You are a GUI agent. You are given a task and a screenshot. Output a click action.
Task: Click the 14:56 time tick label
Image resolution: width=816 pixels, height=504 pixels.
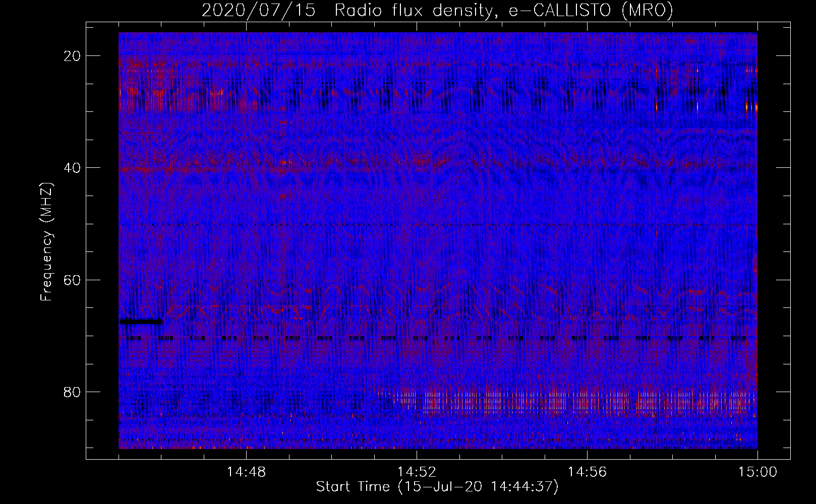coord(587,472)
